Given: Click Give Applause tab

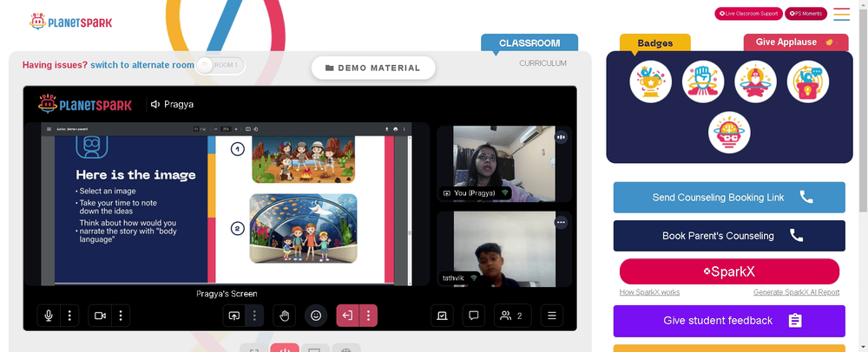Looking at the screenshot, I should (794, 42).
